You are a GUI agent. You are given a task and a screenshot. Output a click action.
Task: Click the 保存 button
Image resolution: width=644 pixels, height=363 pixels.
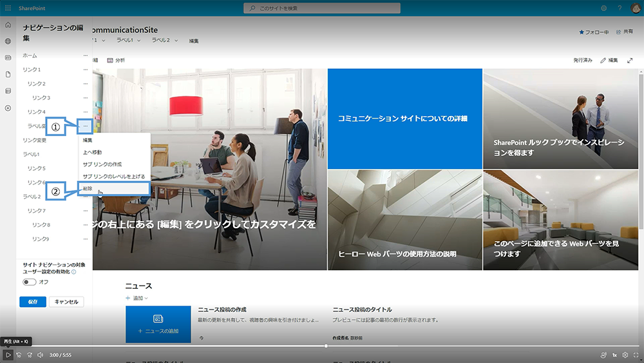[32, 302]
